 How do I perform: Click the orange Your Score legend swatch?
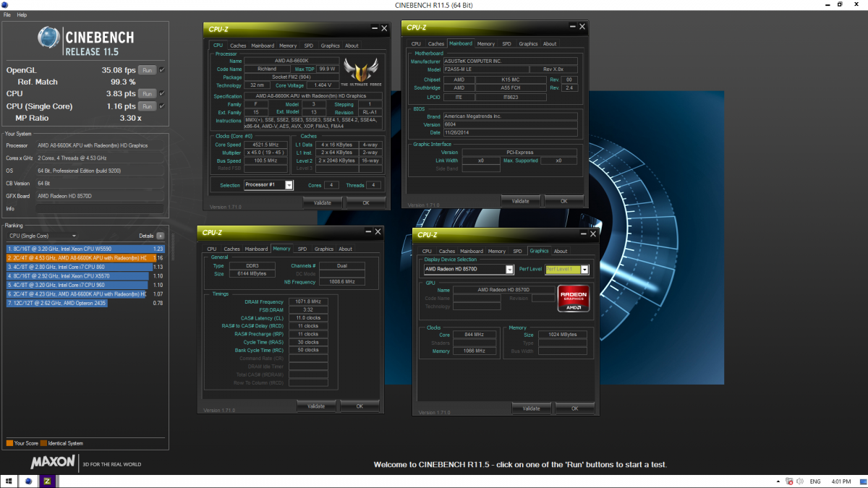coord(9,443)
